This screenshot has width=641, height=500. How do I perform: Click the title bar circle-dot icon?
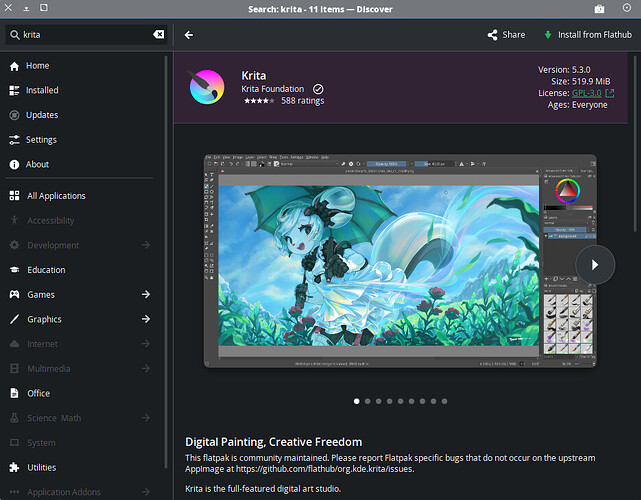coord(627,8)
